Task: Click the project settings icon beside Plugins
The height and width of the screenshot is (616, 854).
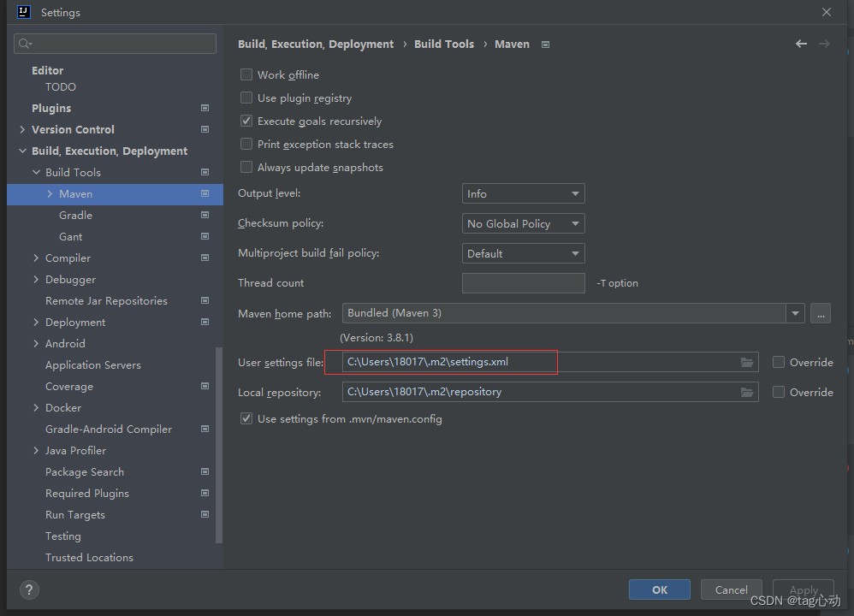Action: point(205,108)
